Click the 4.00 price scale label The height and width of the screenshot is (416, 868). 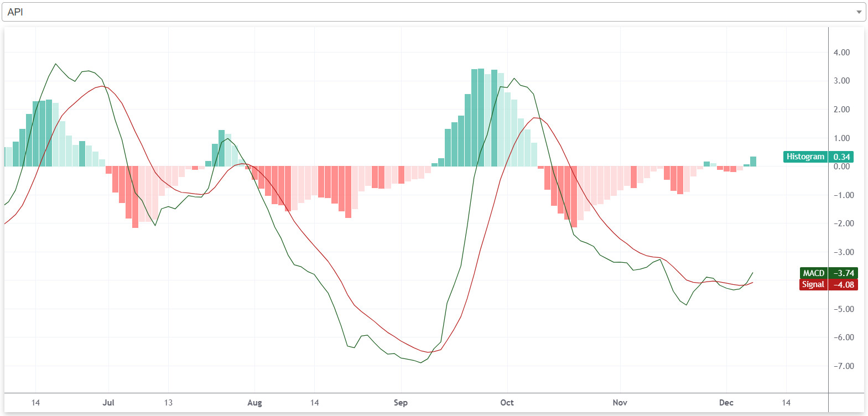click(841, 52)
